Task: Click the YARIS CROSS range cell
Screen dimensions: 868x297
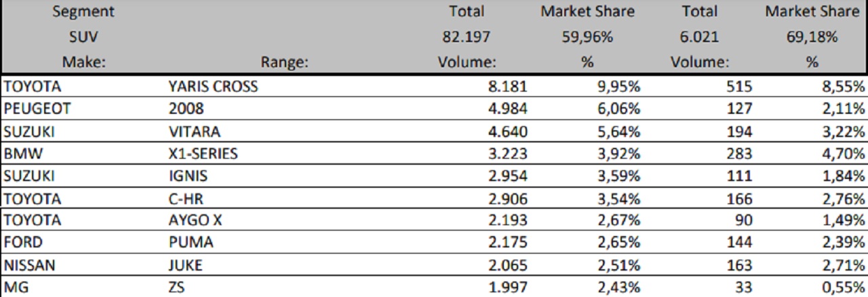Action: tap(212, 86)
